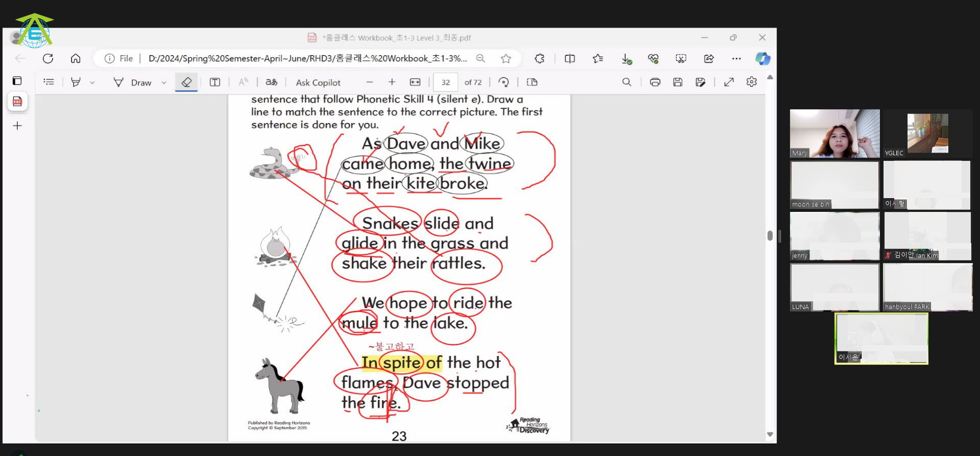Rotate the PDF page

click(x=503, y=82)
